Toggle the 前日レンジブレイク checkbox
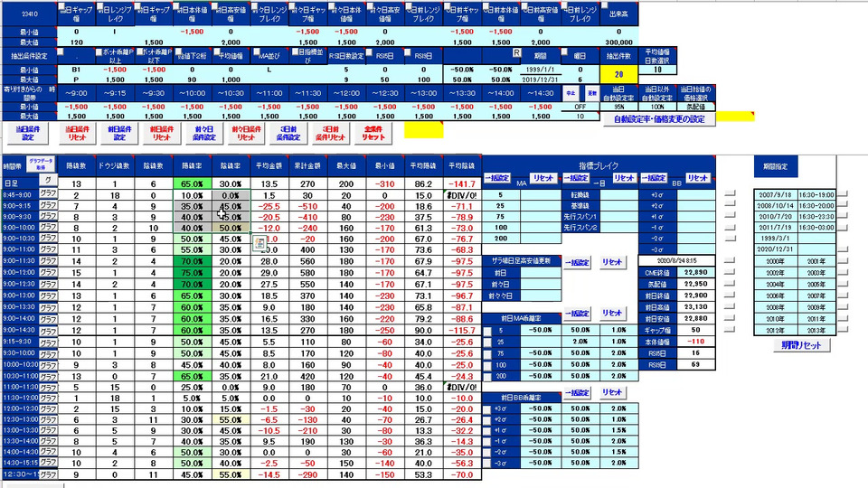The image size is (868, 488). [x=99, y=6]
